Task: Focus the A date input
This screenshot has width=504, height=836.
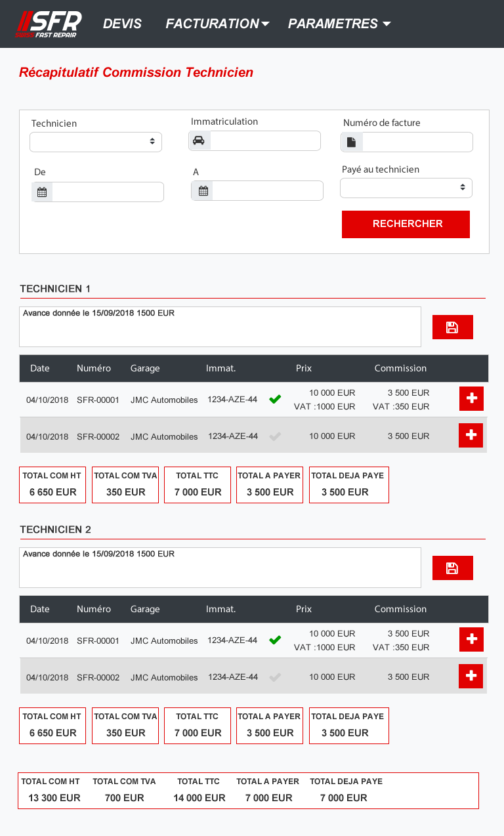Action: coord(268,191)
